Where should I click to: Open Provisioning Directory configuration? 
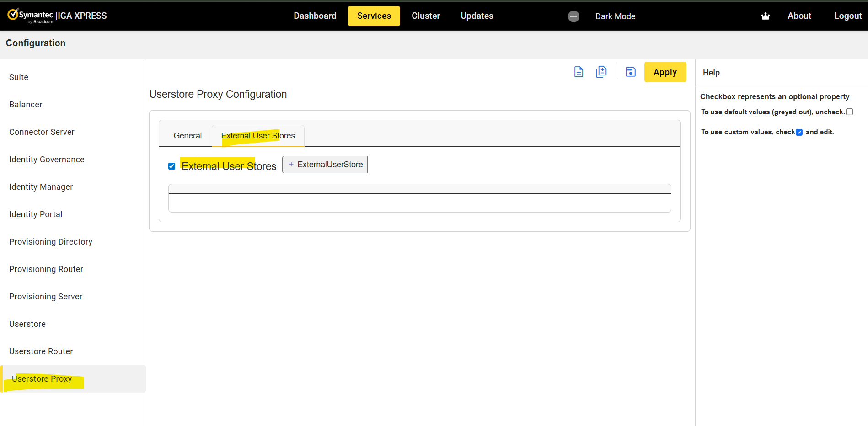click(x=51, y=242)
